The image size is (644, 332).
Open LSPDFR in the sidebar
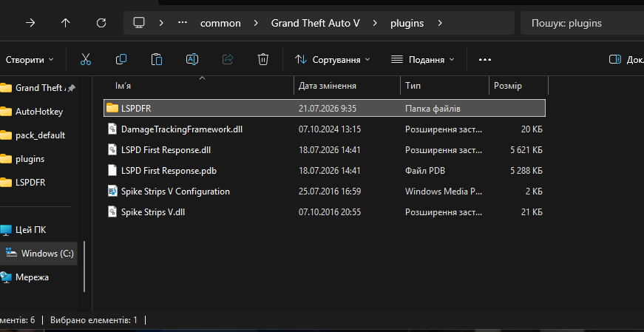[38, 183]
